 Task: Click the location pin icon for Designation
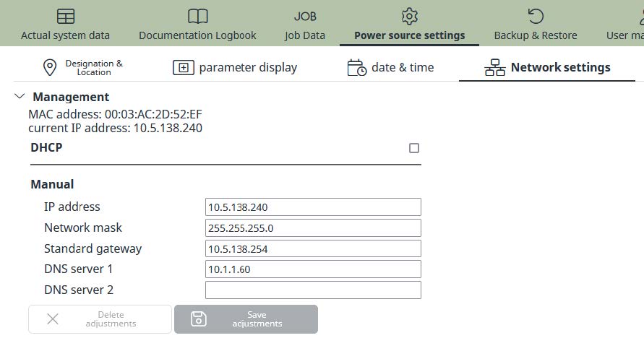50,67
